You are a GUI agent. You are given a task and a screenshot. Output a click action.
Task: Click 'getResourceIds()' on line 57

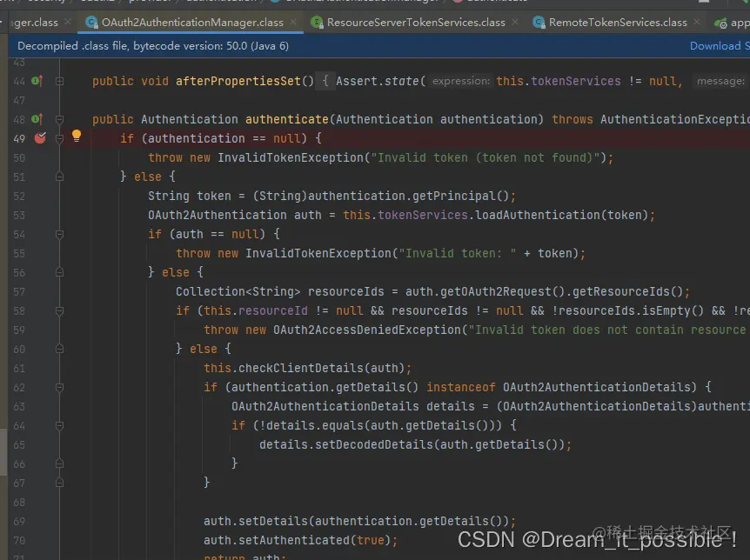click(628, 291)
